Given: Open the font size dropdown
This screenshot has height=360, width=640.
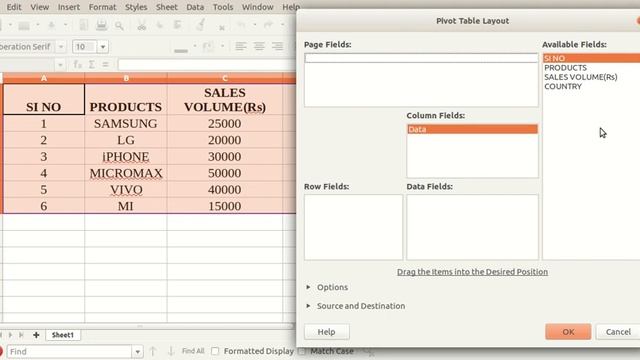Looking at the screenshot, I should click(103, 47).
